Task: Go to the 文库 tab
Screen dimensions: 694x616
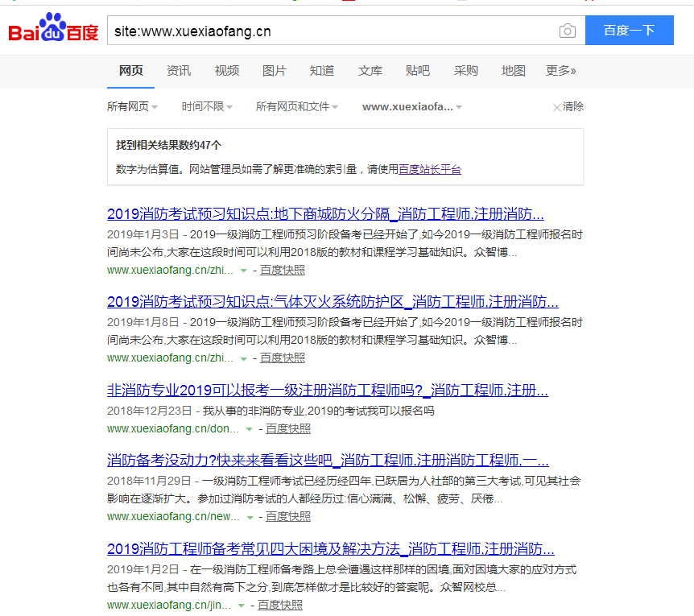Action: coord(370,71)
